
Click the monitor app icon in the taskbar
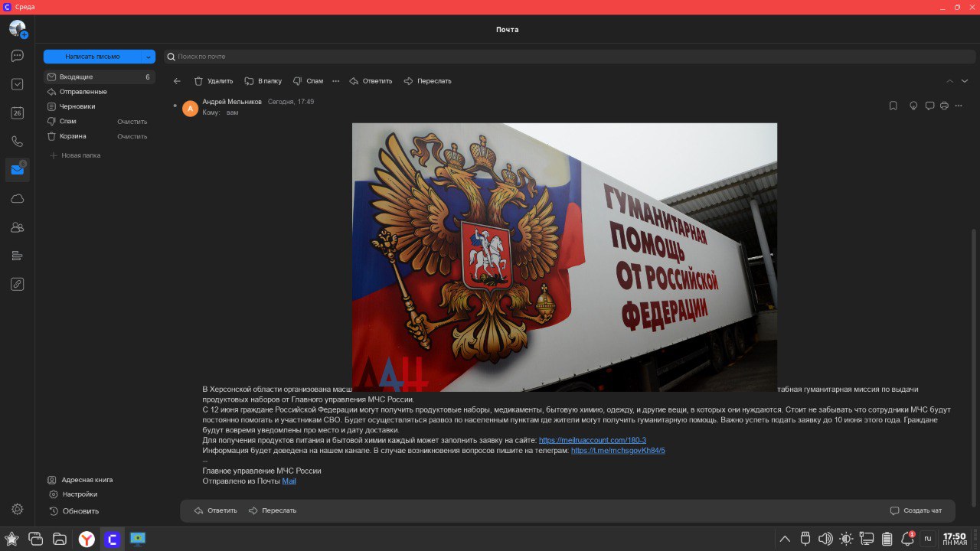tap(138, 540)
